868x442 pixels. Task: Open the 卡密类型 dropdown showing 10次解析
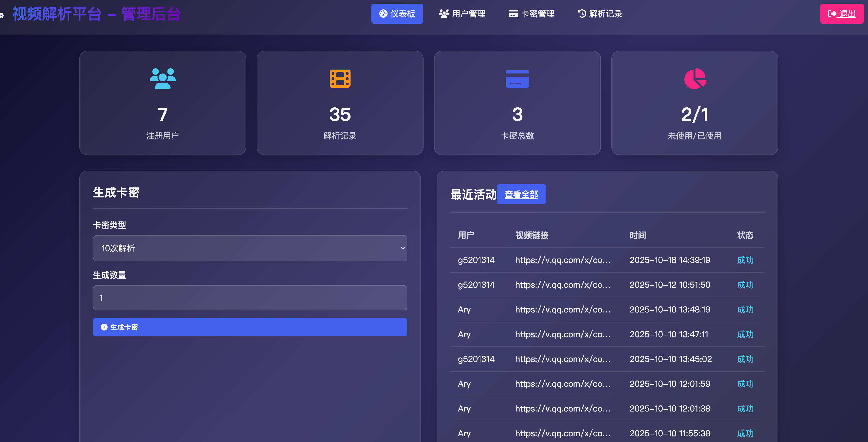250,248
